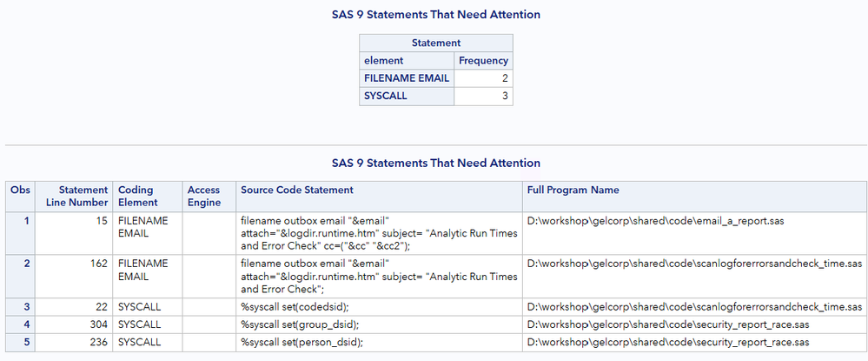Viewport: 868px width, 361px height.
Task: Click the "Access Engine" column header
Action: click(x=204, y=196)
